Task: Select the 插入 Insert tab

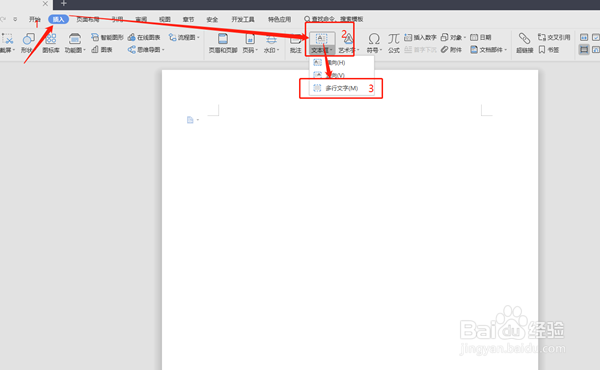Action: 59,19
